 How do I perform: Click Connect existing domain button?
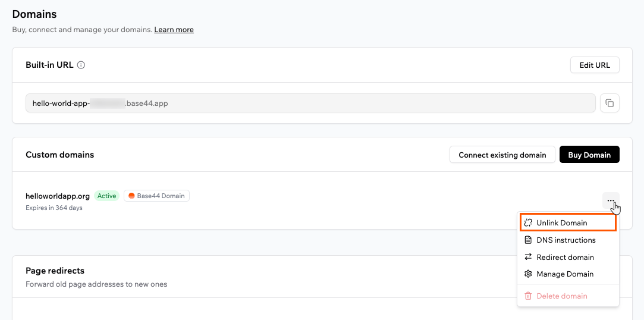coord(502,155)
